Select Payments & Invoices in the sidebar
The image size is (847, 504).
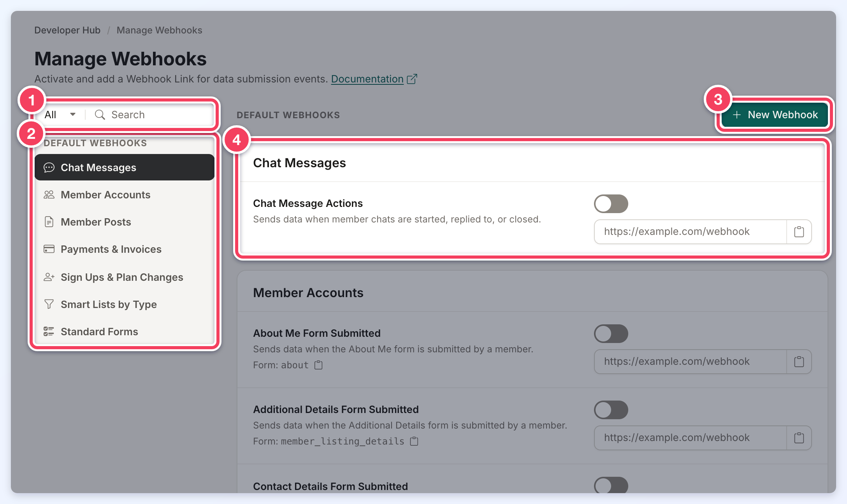125,249
